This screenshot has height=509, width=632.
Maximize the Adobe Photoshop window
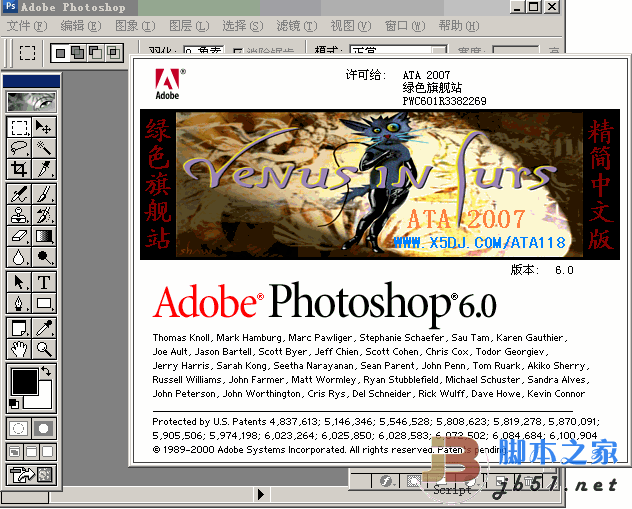[533, 7]
